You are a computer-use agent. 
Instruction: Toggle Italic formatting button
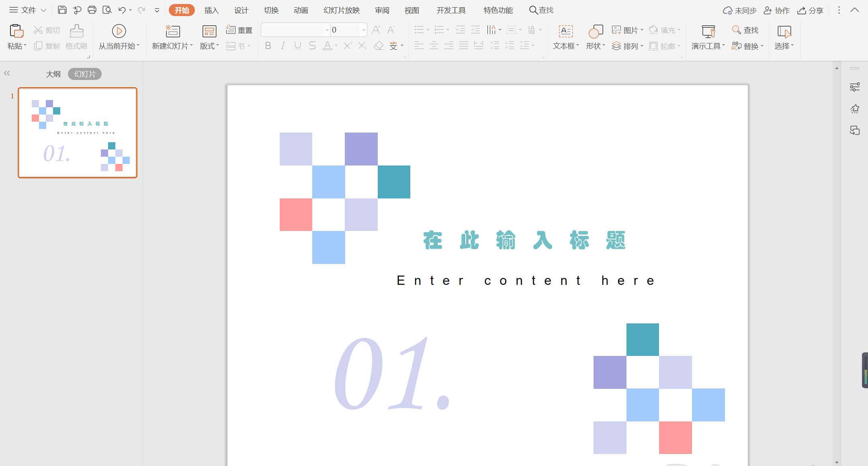click(x=283, y=46)
